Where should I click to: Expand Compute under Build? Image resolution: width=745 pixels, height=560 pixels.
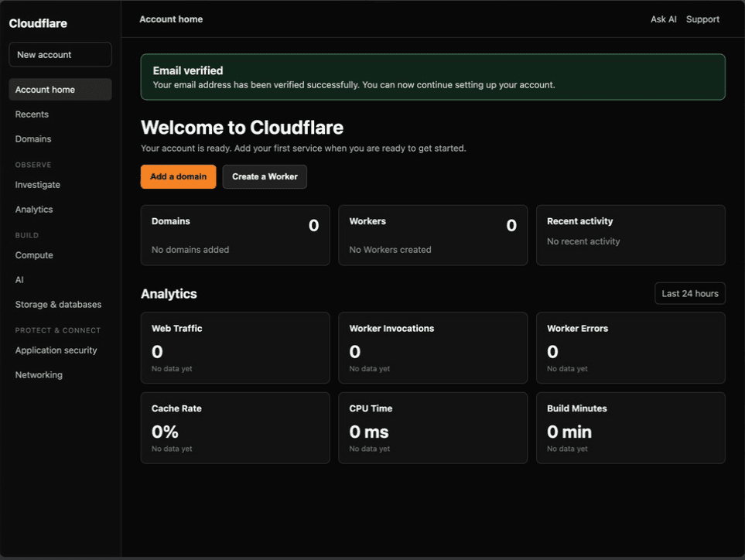(34, 255)
